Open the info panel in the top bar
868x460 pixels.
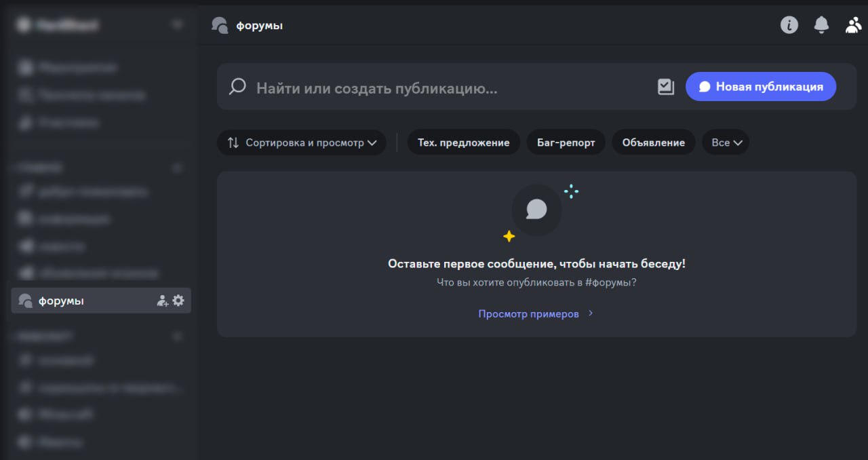point(789,24)
